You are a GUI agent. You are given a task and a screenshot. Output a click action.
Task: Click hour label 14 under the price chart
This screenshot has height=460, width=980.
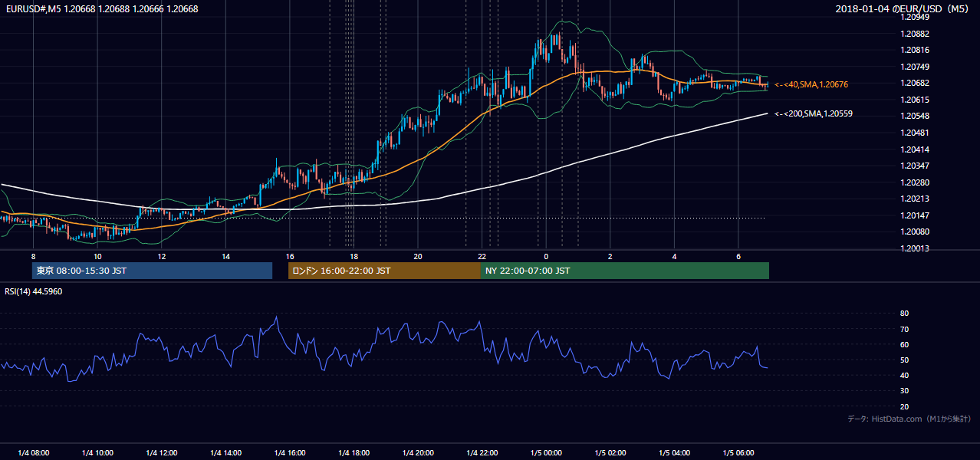pyautogui.click(x=225, y=256)
